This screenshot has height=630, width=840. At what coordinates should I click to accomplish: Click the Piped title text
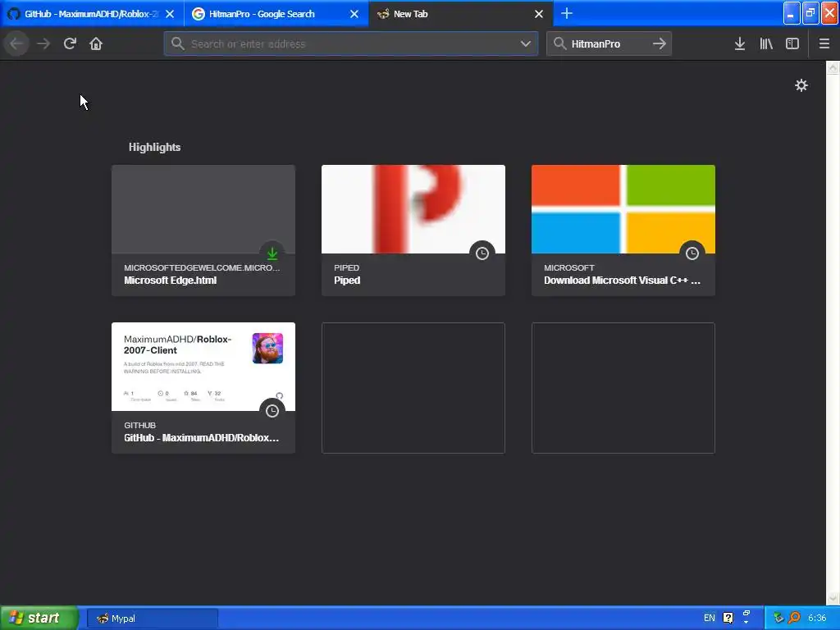coord(347,281)
